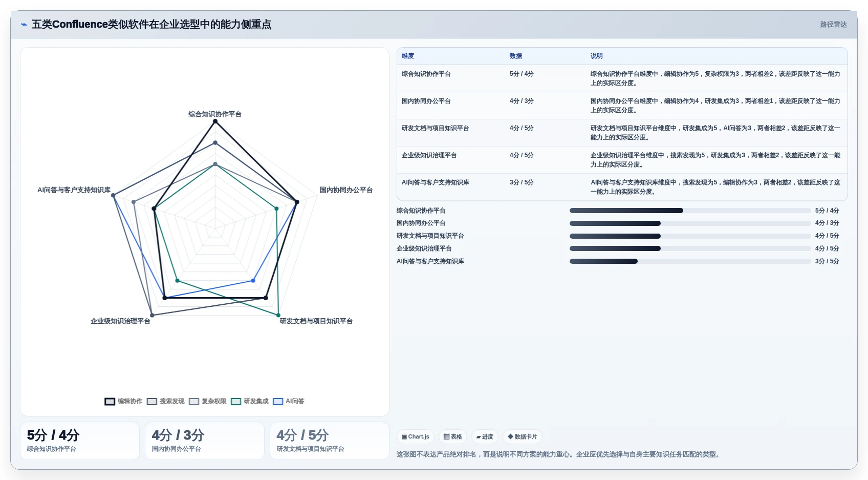Toggle the 编辑协作 legend series

(123, 401)
